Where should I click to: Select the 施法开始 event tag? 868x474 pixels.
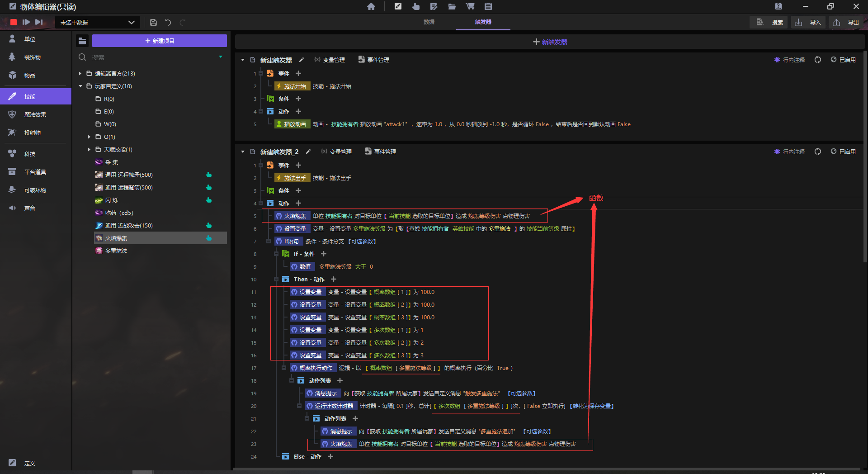pyautogui.click(x=292, y=86)
